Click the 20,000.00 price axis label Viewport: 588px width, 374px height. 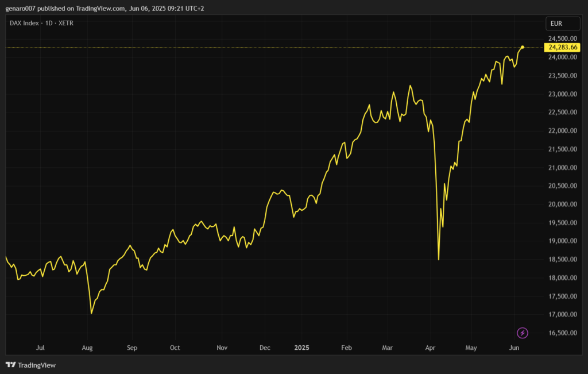[563, 205]
